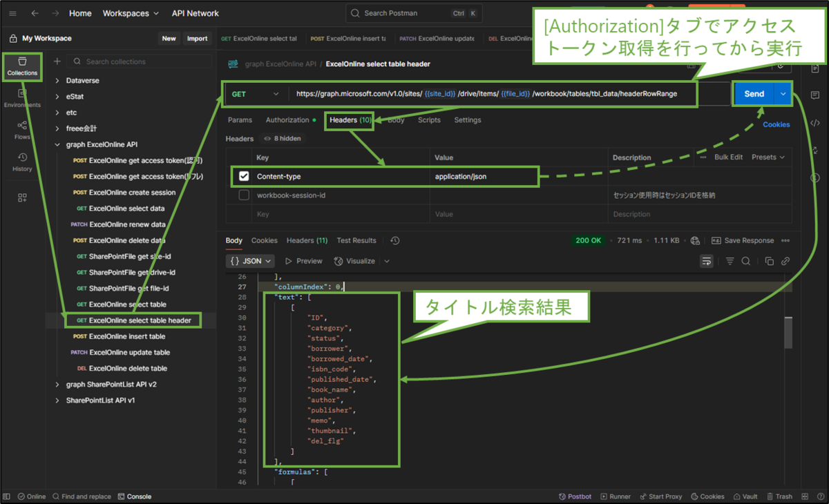
Task: Navigate forward with the right arrow
Action: click(x=55, y=13)
